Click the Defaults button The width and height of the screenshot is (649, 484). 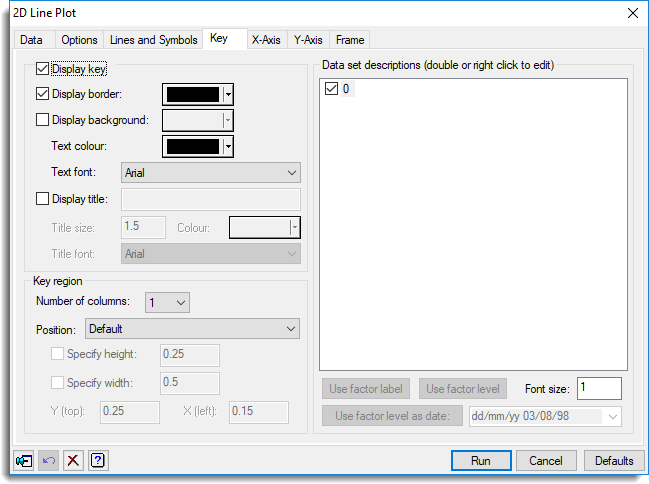pos(613,461)
